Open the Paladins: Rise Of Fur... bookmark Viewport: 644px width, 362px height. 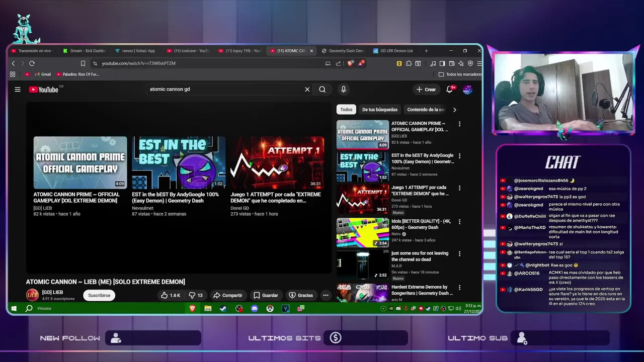(x=77, y=74)
